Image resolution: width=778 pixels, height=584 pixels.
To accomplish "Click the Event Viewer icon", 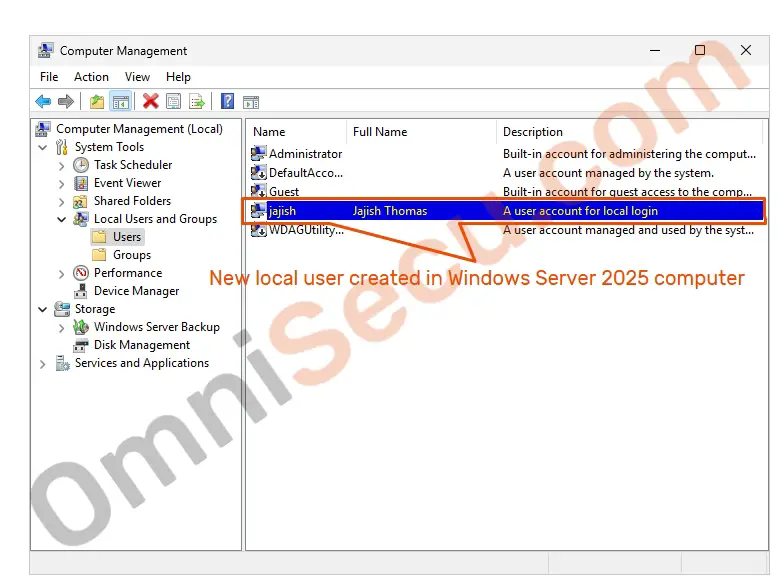I will [81, 183].
